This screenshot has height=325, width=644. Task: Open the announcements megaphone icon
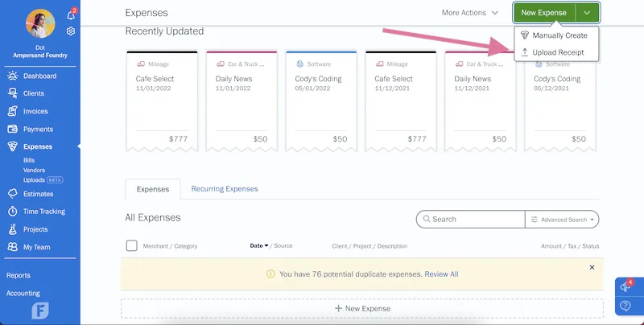tap(625, 287)
